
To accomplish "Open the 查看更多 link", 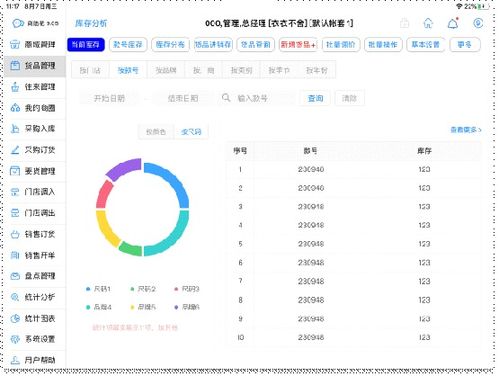I will pos(466,130).
